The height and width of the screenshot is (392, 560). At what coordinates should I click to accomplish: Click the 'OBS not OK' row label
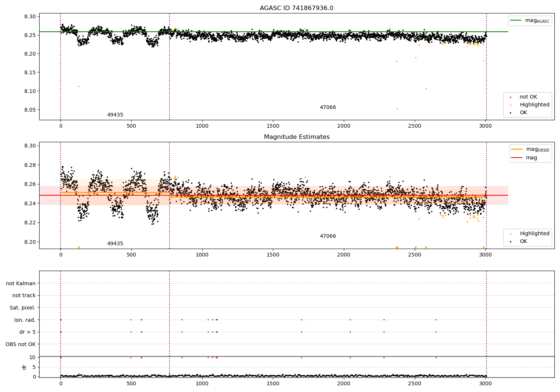pos(21,344)
